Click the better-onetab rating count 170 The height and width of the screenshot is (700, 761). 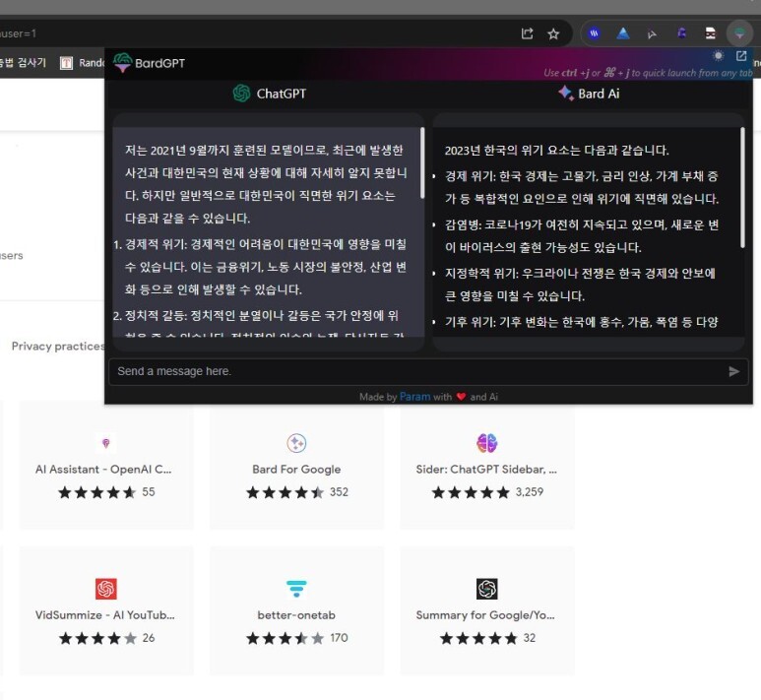tap(339, 638)
